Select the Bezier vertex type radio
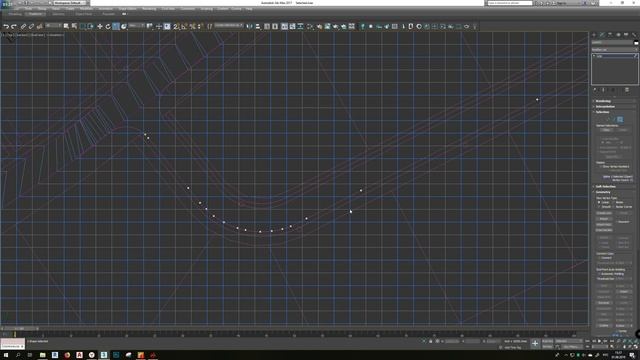Viewport: 640px width, 360px height. pyautogui.click(x=613, y=202)
